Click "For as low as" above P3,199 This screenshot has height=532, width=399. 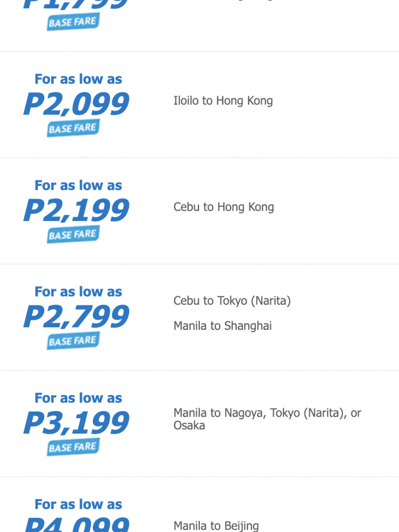tap(78, 398)
